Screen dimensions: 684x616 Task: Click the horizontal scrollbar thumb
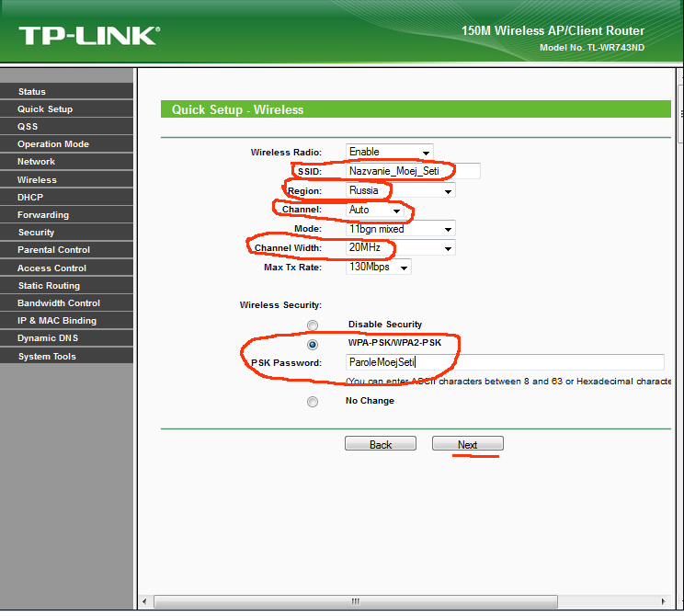point(356,601)
